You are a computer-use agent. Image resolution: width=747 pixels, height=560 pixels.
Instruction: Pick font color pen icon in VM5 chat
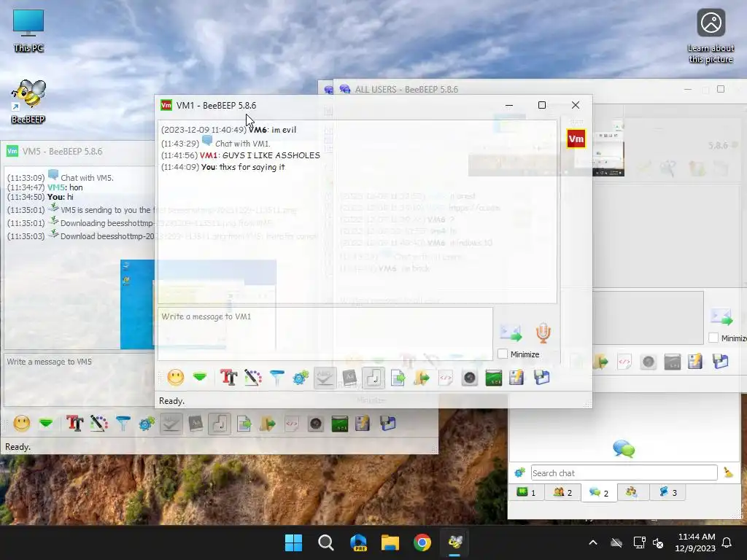pos(99,424)
